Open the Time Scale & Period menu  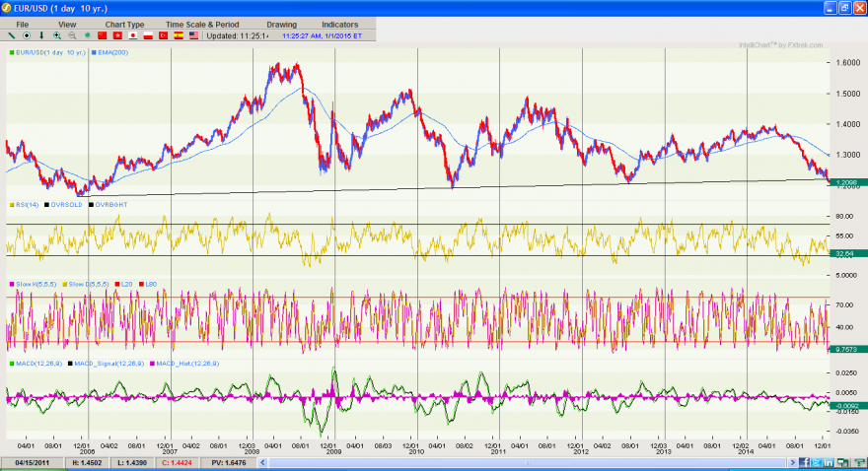202,25
